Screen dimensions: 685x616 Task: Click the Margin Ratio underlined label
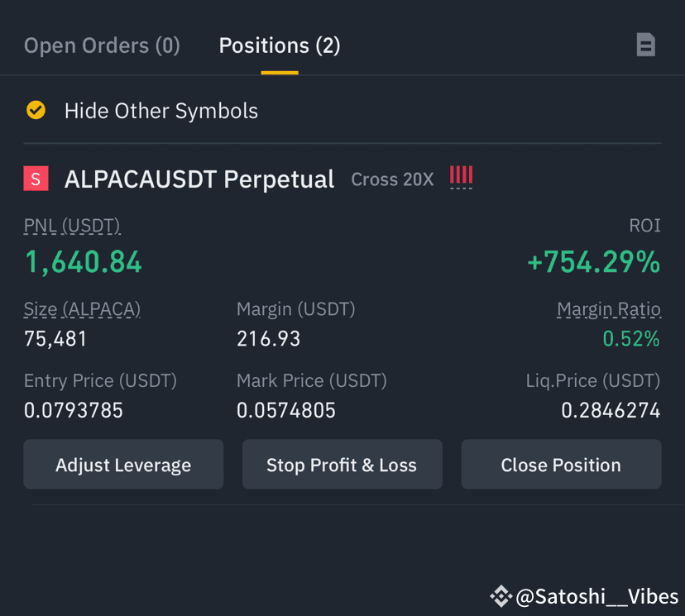tap(609, 309)
